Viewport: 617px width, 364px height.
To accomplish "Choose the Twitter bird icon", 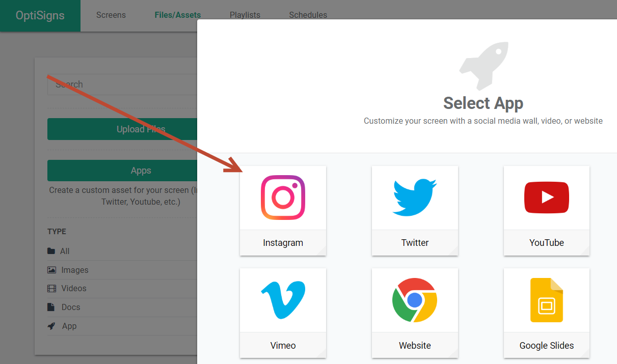I will click(x=415, y=198).
